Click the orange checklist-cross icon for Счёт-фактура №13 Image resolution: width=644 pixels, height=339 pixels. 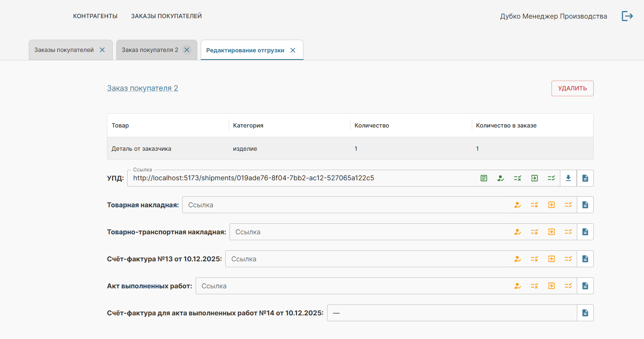(535, 259)
